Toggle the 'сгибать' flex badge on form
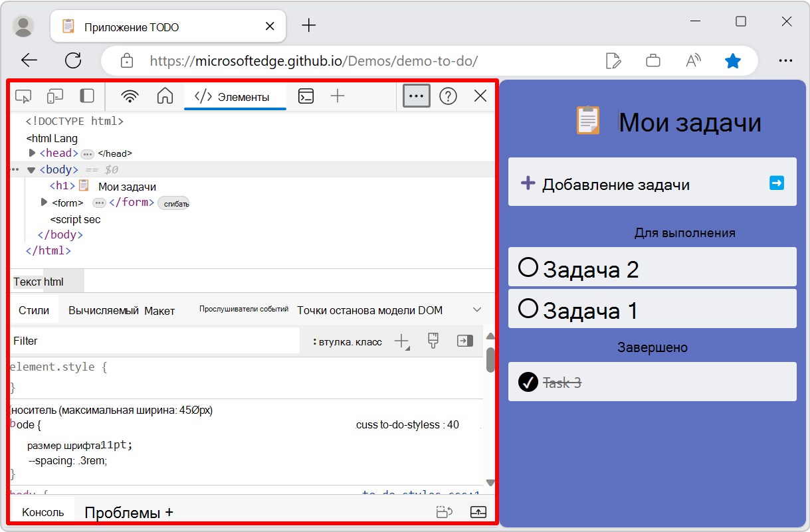 coord(174,203)
